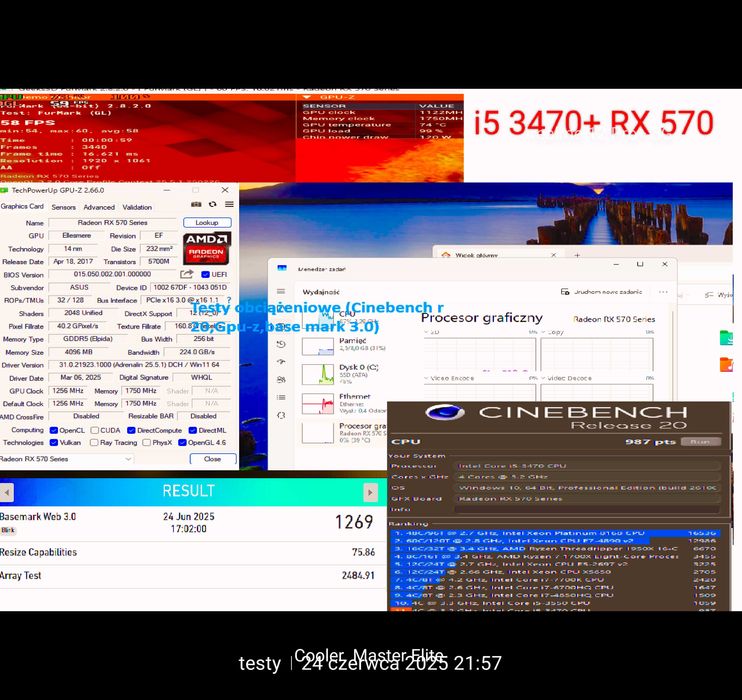Open the Video Encode graph dropdown
This screenshot has height=700, width=742.
click(426, 378)
